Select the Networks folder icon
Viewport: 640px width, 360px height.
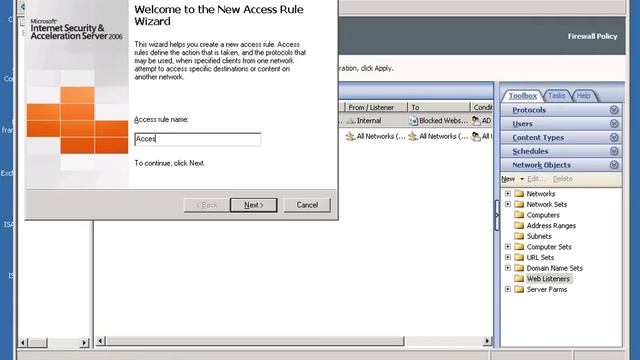tap(519, 193)
